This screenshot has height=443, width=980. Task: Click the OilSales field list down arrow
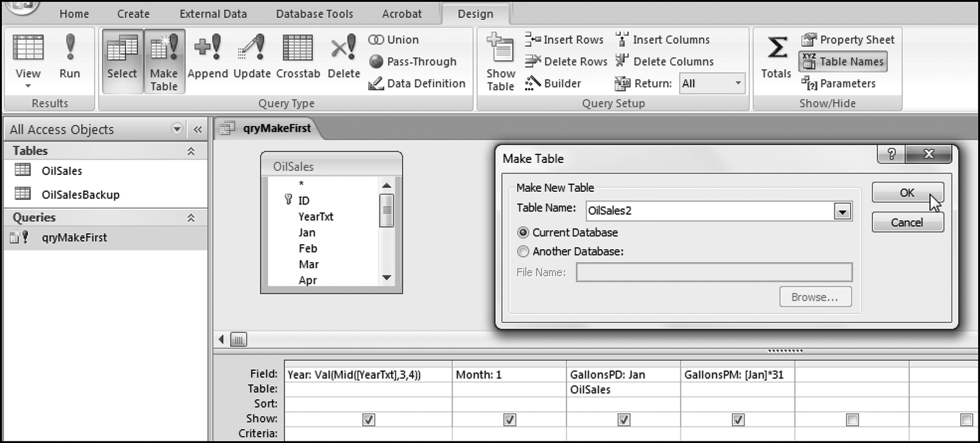click(387, 278)
